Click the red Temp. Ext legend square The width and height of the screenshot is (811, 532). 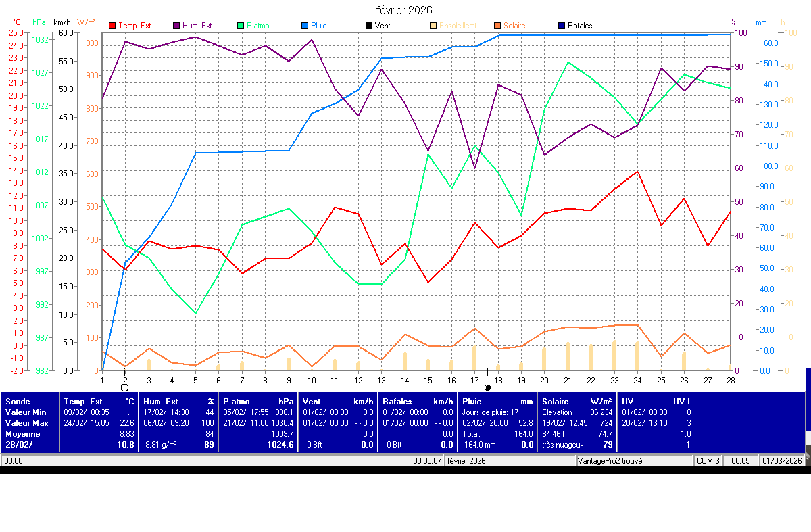pyautogui.click(x=112, y=26)
